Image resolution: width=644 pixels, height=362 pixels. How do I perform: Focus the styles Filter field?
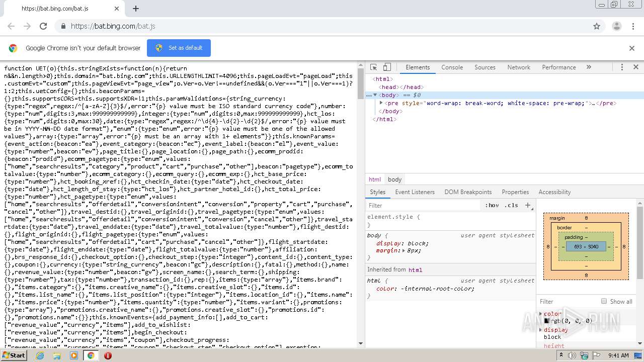pos(423,206)
